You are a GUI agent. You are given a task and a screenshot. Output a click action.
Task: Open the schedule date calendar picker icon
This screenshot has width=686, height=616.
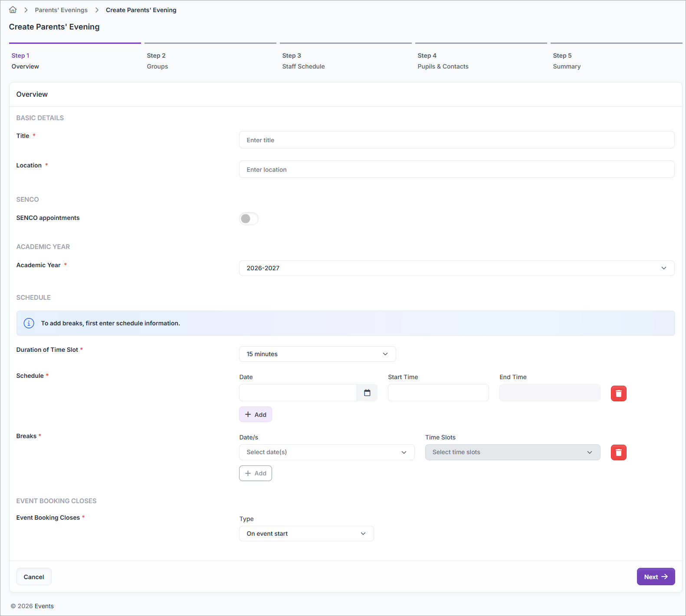pos(367,393)
